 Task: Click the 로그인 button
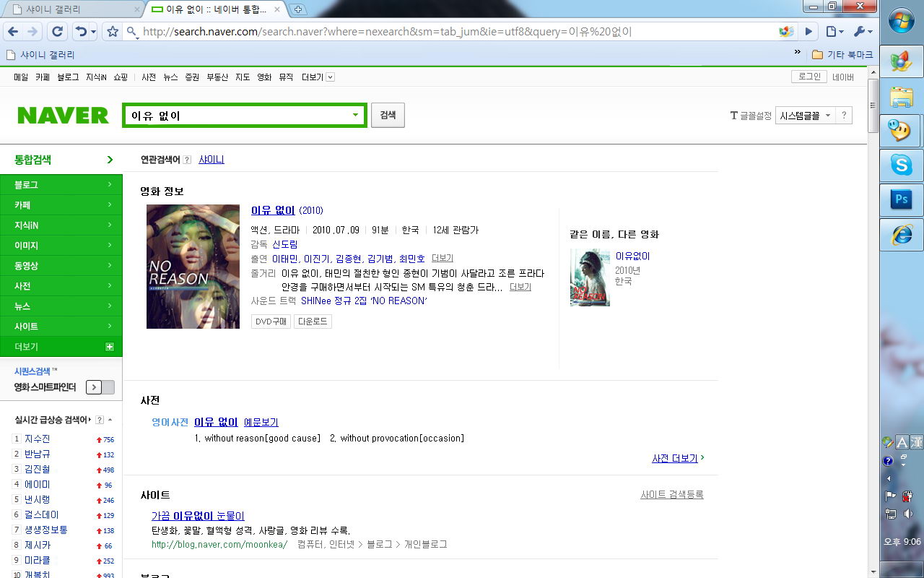point(809,77)
